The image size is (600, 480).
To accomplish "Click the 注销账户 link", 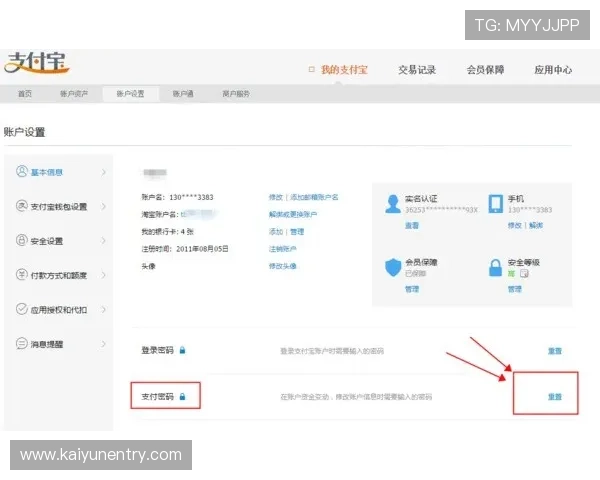I will point(282,249).
